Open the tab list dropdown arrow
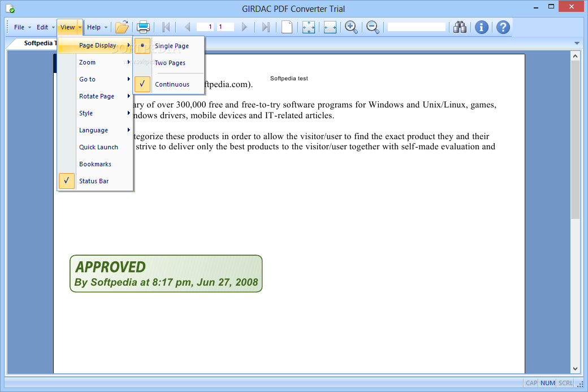588x392 pixels. pos(577,43)
